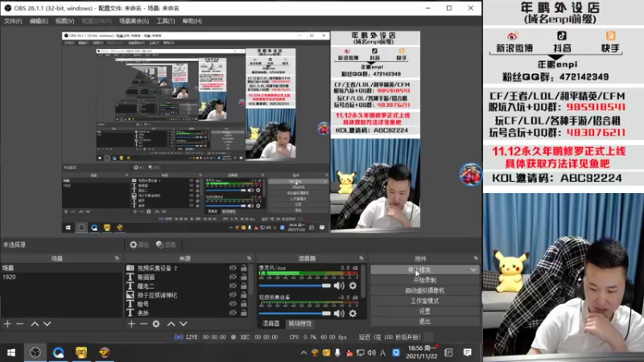
Task: Pop out the 控件 dock panel icon
Action: [x=476, y=258]
